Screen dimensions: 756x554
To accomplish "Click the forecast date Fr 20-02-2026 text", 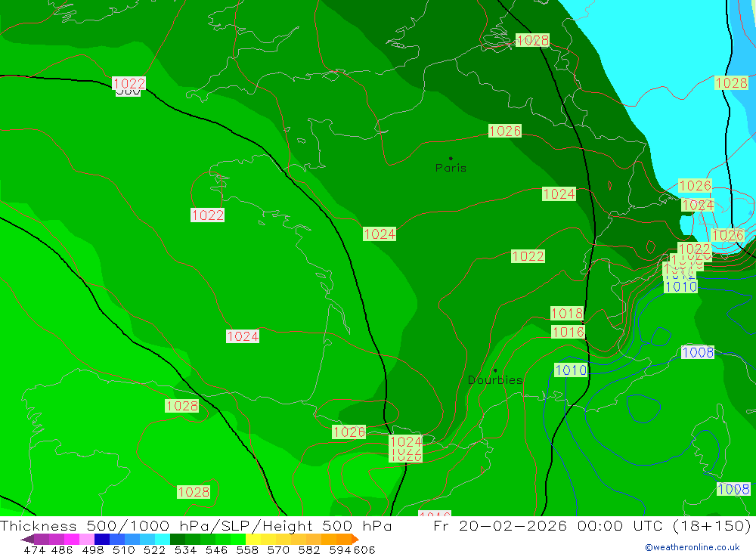I will [500, 526].
